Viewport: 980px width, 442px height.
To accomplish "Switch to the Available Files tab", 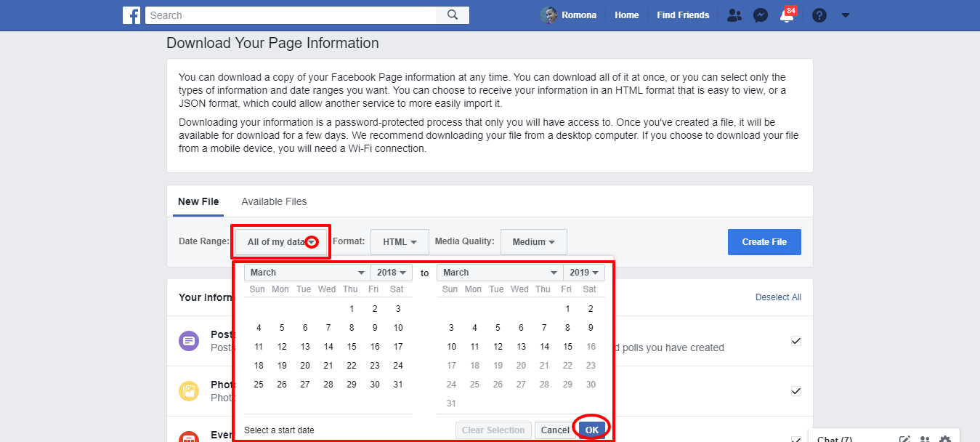I will tap(274, 201).
